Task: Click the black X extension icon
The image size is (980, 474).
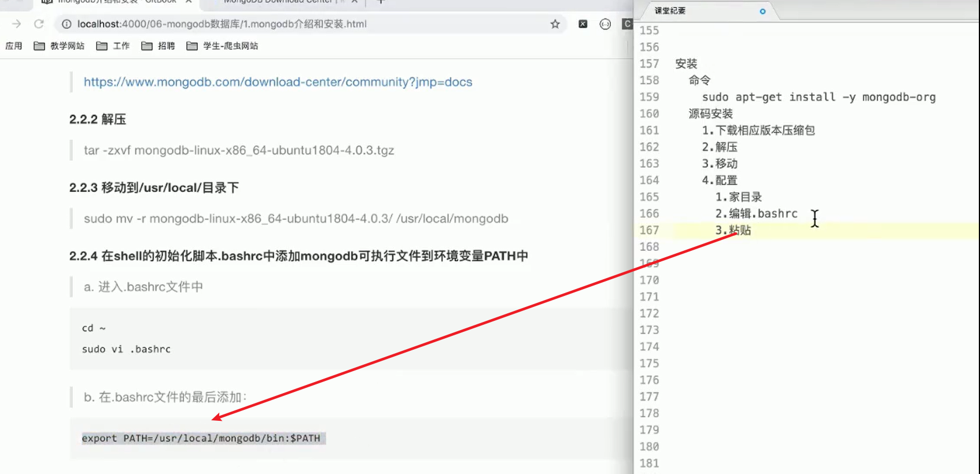Action: (583, 24)
